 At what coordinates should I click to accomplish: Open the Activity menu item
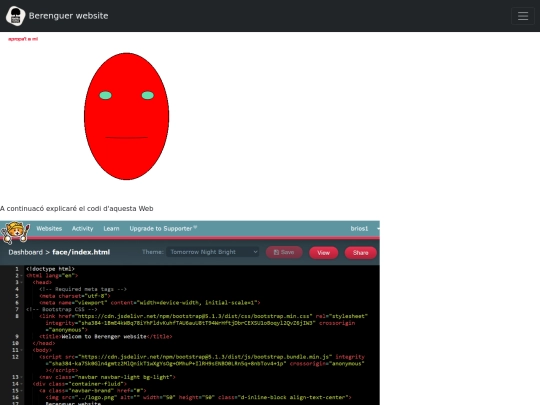click(x=82, y=229)
